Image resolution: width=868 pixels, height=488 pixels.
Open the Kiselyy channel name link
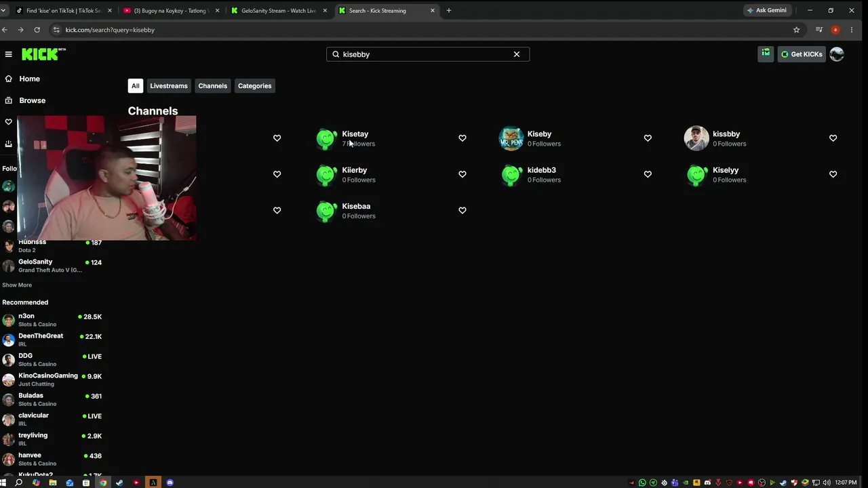point(726,170)
